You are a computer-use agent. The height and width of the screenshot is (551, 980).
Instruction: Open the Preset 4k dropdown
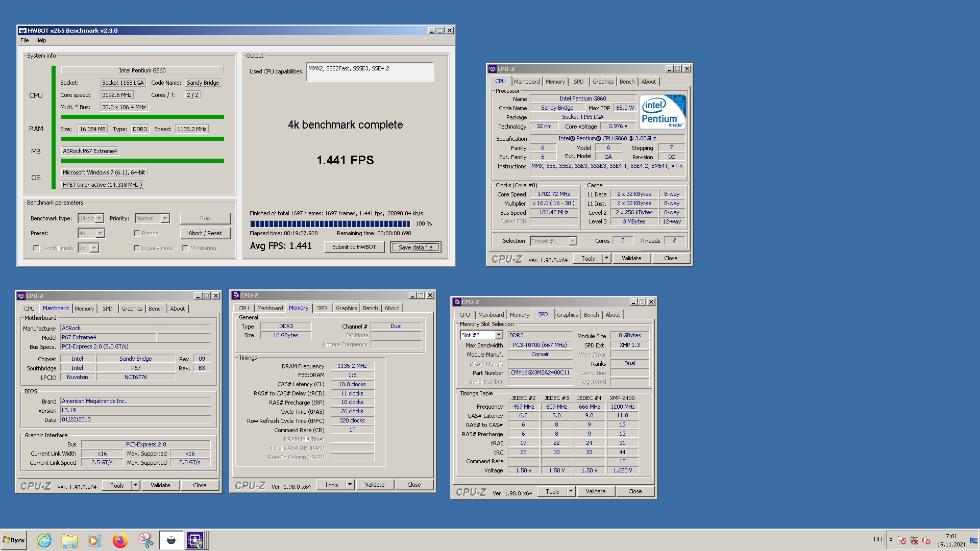coord(101,233)
